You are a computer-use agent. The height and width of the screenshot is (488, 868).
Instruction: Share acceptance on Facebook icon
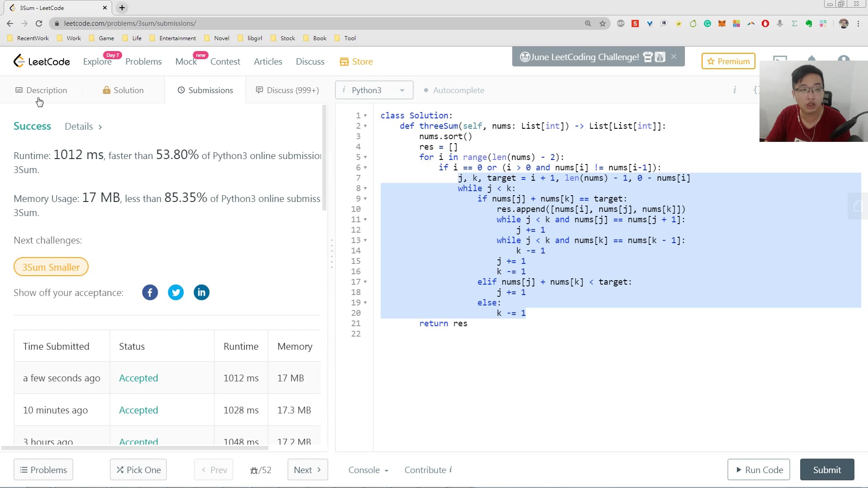tap(150, 292)
